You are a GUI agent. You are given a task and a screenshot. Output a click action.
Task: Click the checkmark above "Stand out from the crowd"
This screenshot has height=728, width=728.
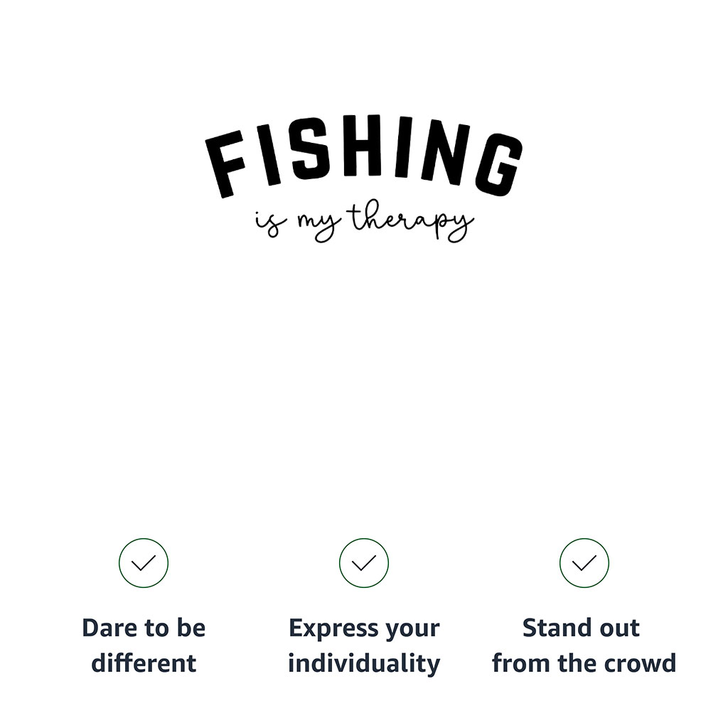coord(584,563)
